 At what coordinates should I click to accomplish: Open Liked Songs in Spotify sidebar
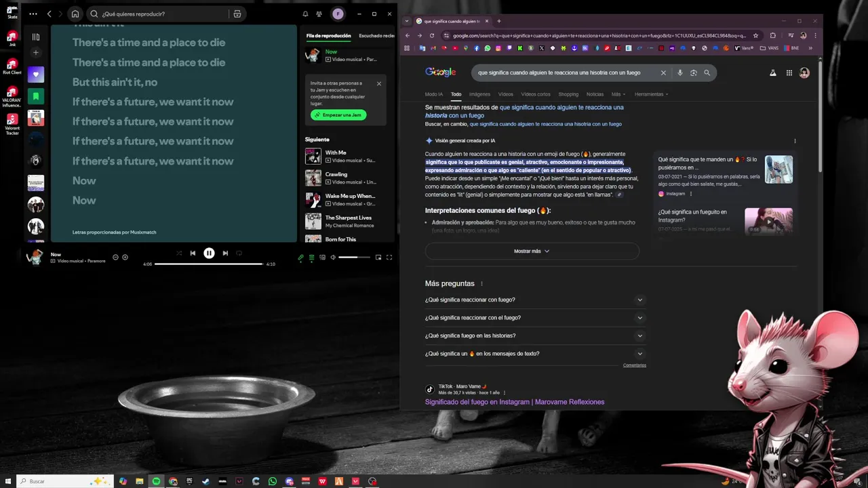(36, 75)
